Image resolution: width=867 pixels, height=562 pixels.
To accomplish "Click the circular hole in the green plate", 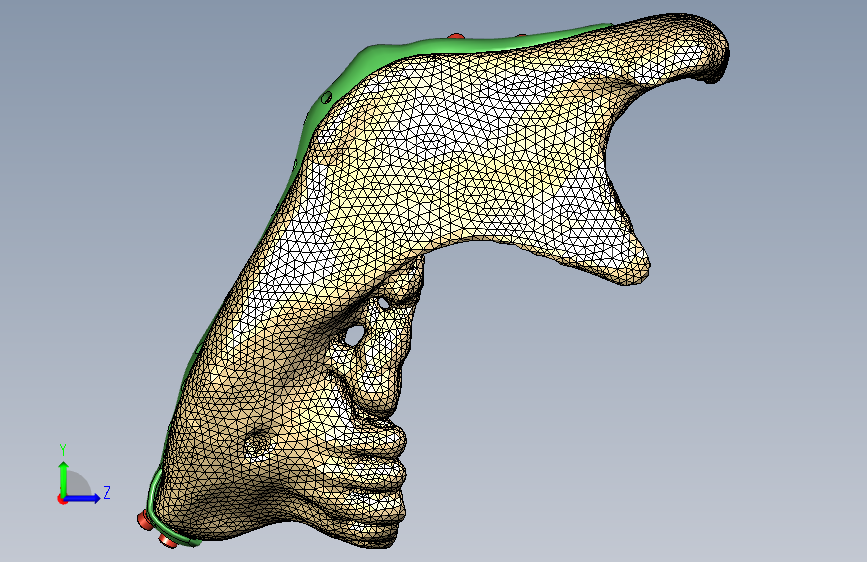I will pos(327,98).
